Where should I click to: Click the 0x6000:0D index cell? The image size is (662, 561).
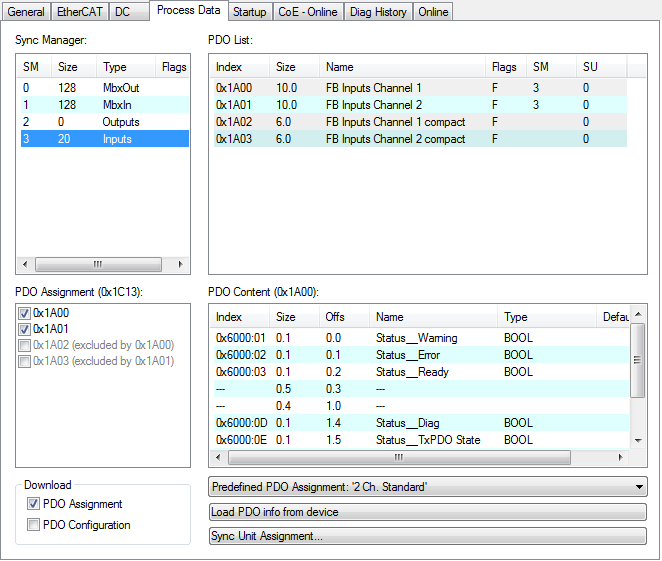pyautogui.click(x=241, y=423)
